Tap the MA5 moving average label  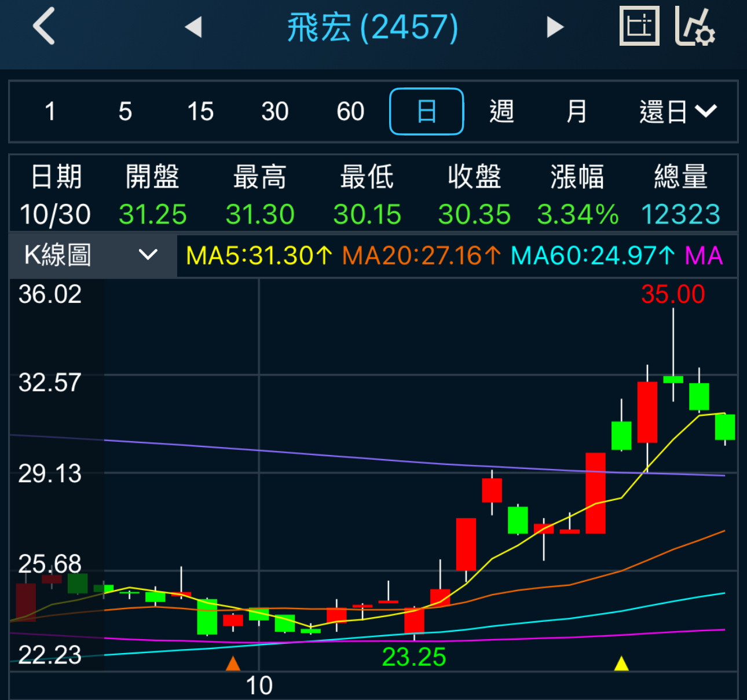[x=259, y=255]
